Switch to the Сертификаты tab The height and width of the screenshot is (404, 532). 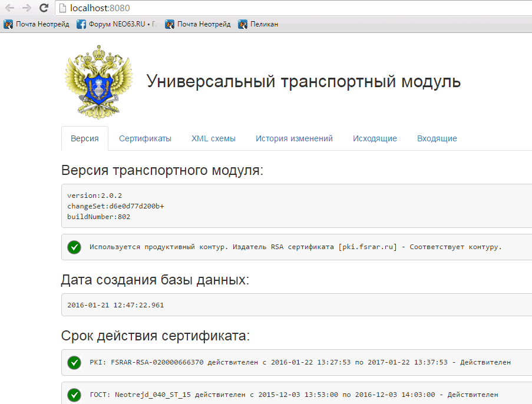tap(145, 138)
